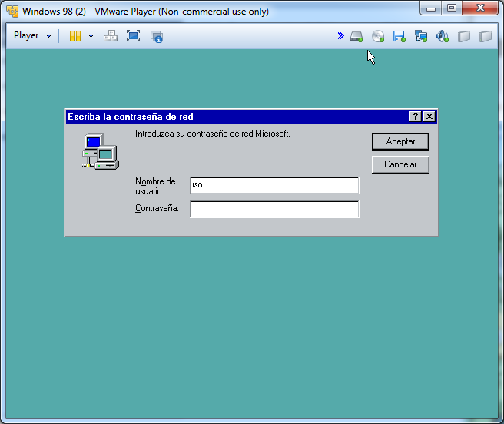This screenshot has width=504, height=424.
Task: Open the Player menu
Action: [x=32, y=36]
